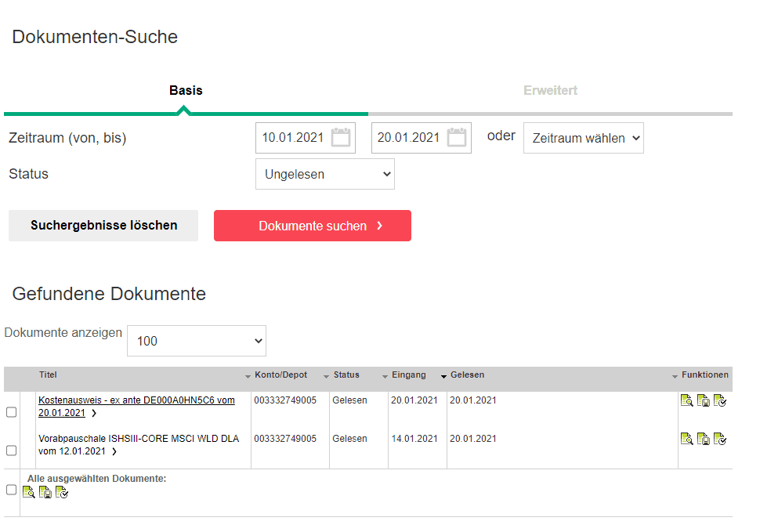Save the Vorabpauschale document using the disk icon

[x=703, y=439]
